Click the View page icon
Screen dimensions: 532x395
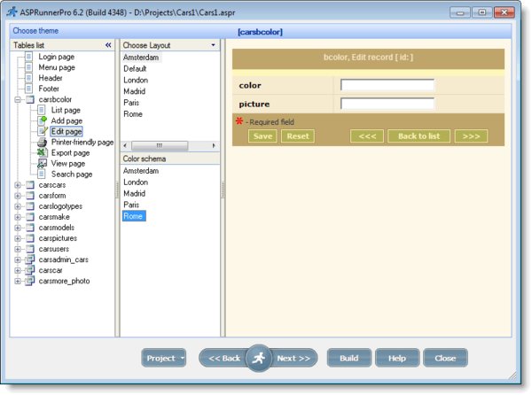(x=42, y=163)
